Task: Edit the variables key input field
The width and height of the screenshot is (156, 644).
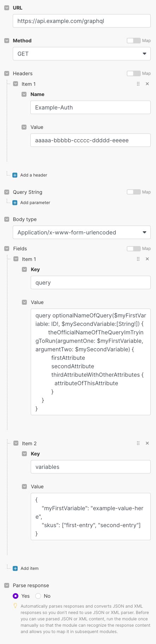Action: coord(91,467)
